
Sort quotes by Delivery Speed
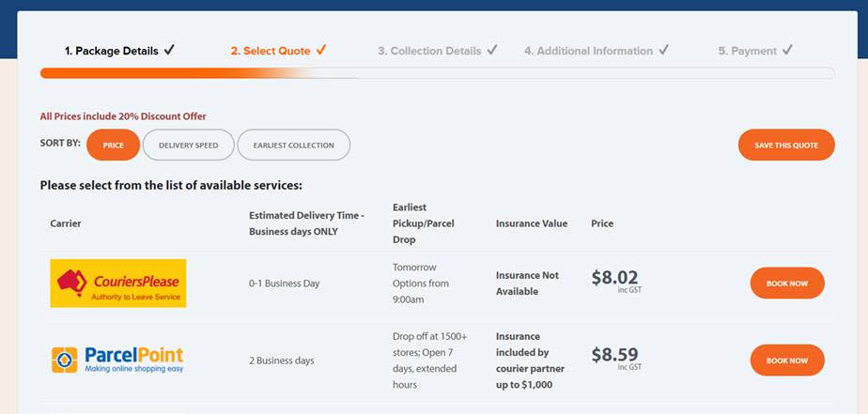pos(189,145)
